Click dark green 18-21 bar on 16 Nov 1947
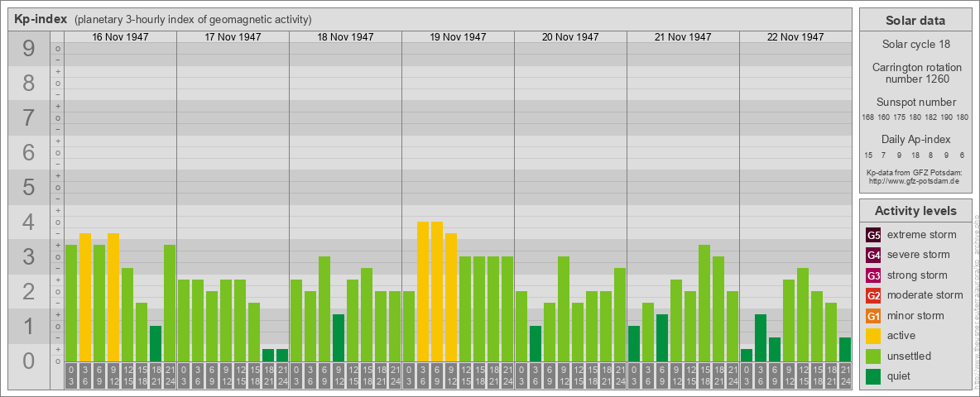This screenshot has height=397, width=980. point(156,343)
